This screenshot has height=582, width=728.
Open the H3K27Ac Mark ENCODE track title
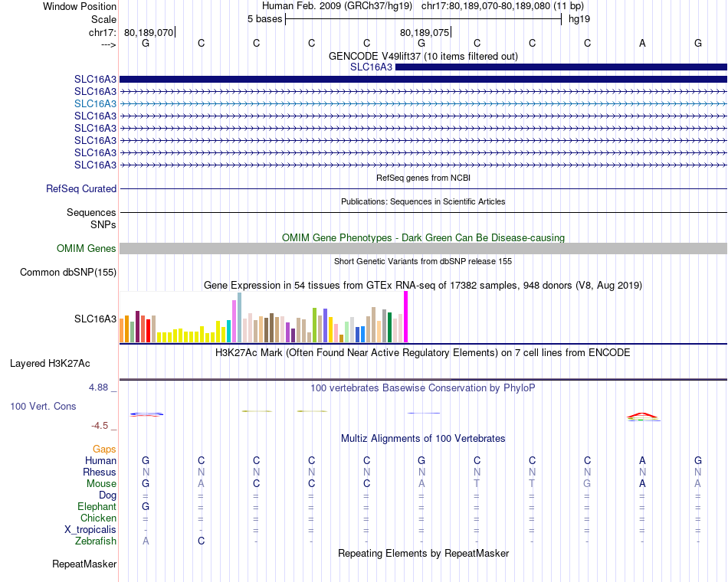click(x=423, y=353)
